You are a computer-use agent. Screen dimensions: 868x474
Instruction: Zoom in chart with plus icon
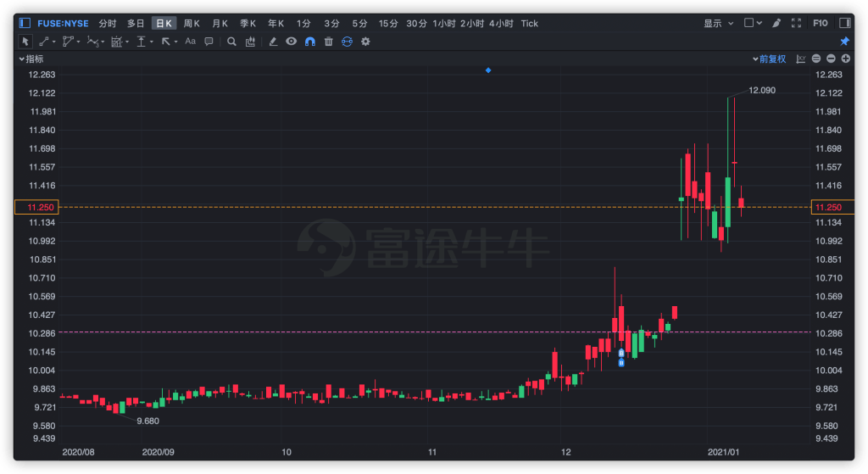coord(845,59)
